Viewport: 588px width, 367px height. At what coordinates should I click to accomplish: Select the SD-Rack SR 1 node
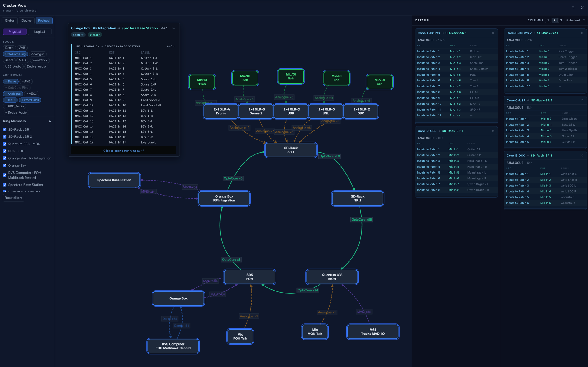coord(291,150)
